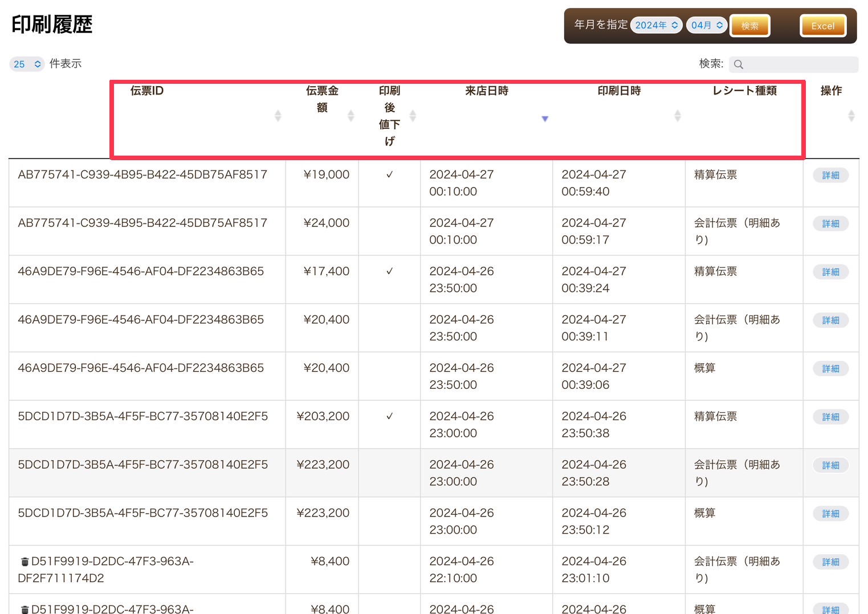Click the magnifier icon in search field
This screenshot has width=868, height=614.
[739, 64]
